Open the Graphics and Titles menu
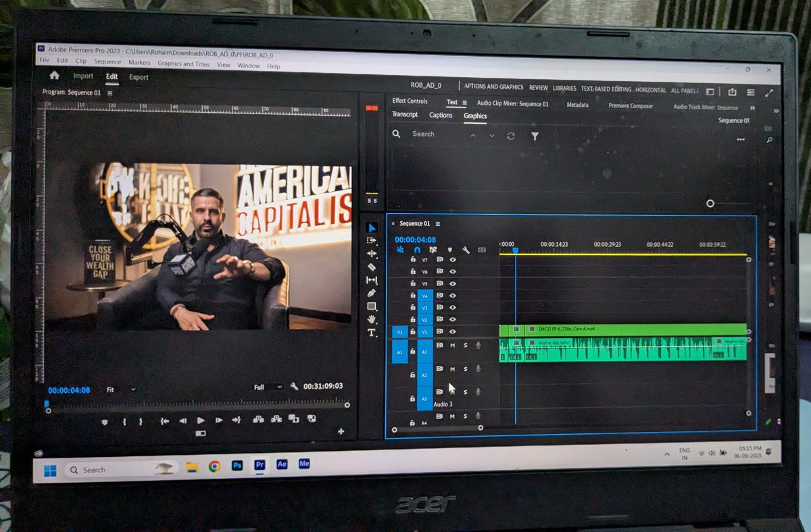Screen dimensions: 811x532 184,64
